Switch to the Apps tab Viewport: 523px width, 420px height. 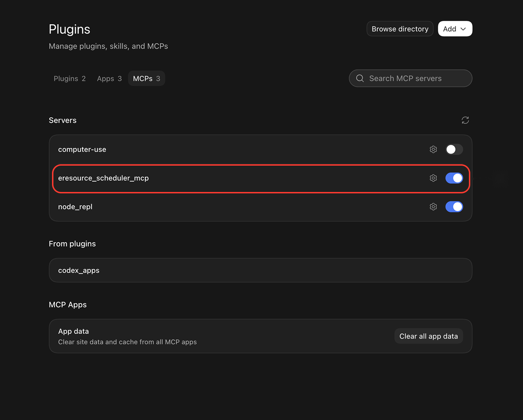point(109,79)
